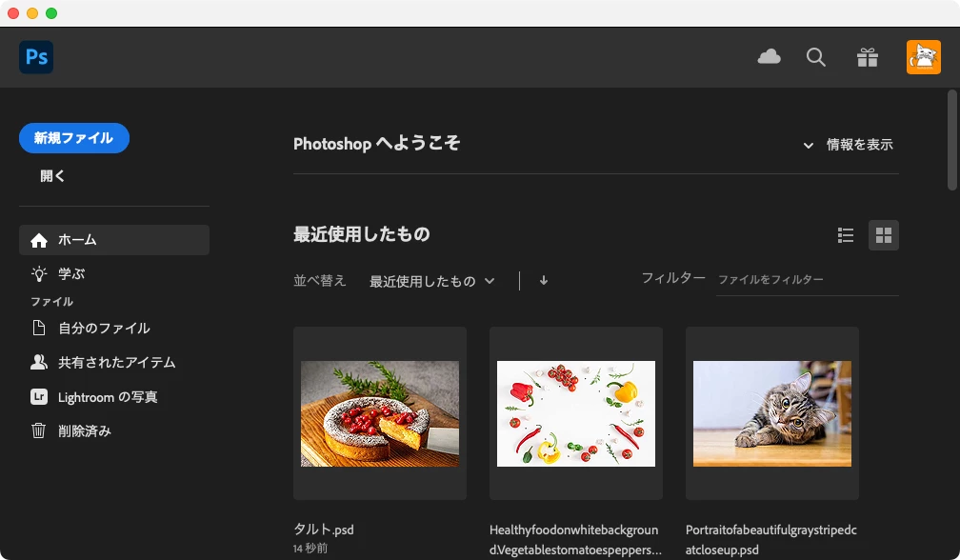Open the gift what's new icon
The image size is (960, 560).
pos(867,57)
